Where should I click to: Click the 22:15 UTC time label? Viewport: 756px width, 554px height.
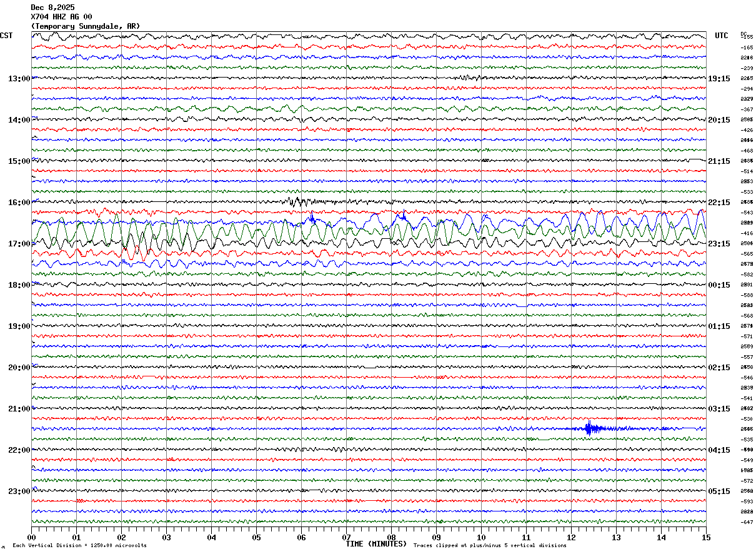coord(719,203)
